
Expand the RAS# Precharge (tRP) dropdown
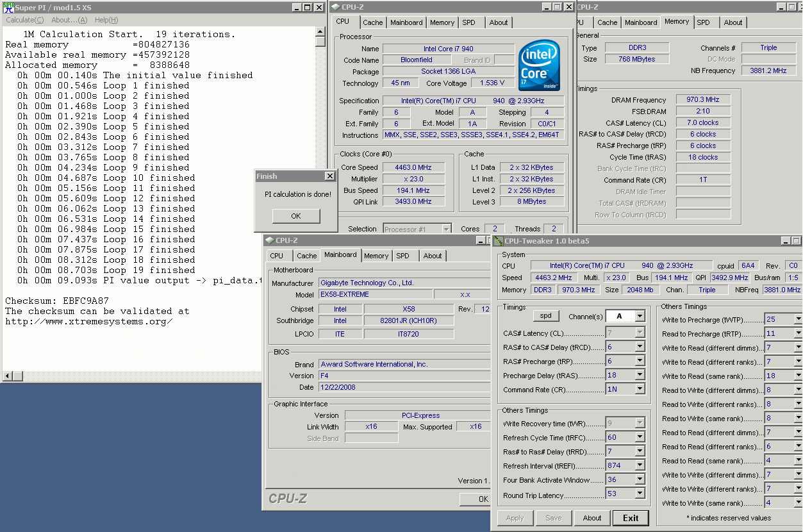[x=639, y=361]
